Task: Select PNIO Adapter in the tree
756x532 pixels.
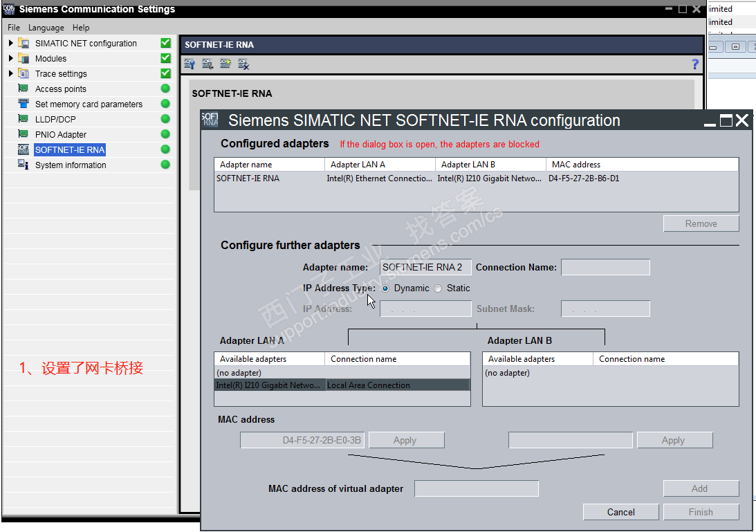Action: [x=61, y=135]
